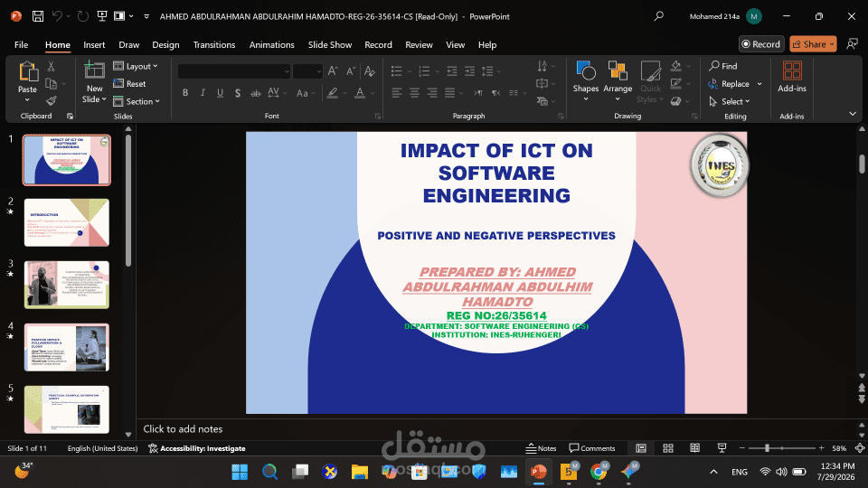The image size is (868, 488).
Task: Switch to the Insert tab
Action: pyautogui.click(x=94, y=44)
